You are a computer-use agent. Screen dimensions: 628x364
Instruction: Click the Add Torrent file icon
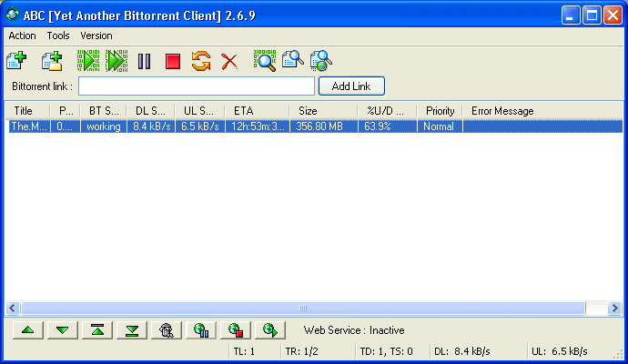coord(16,61)
